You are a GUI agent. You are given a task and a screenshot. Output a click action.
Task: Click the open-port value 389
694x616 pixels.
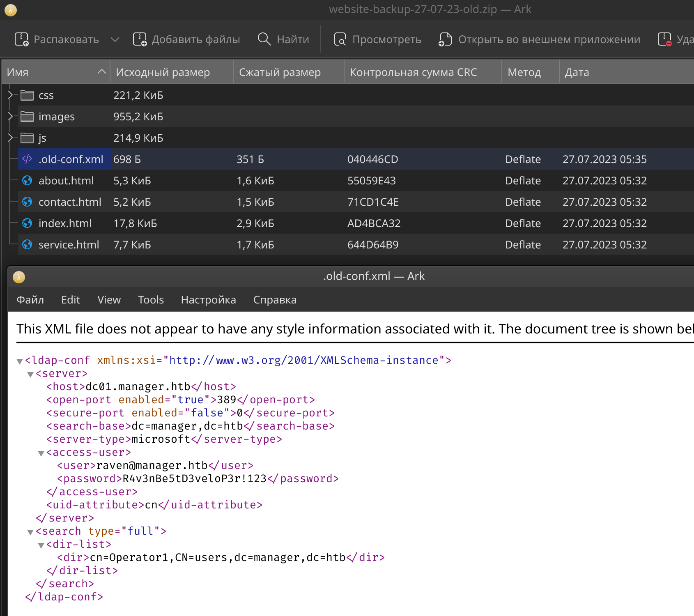(227, 400)
